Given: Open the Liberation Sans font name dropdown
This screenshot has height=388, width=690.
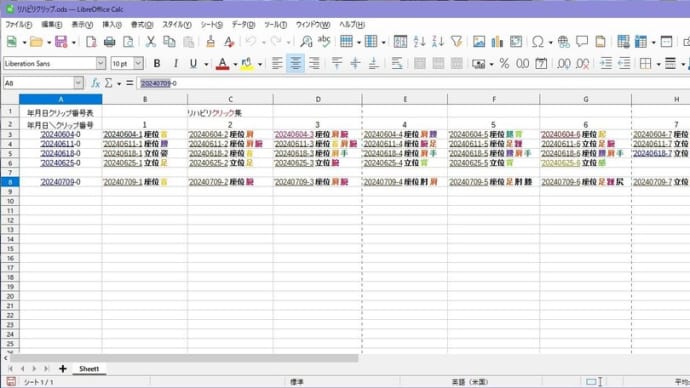Looking at the screenshot, I should 101,63.
